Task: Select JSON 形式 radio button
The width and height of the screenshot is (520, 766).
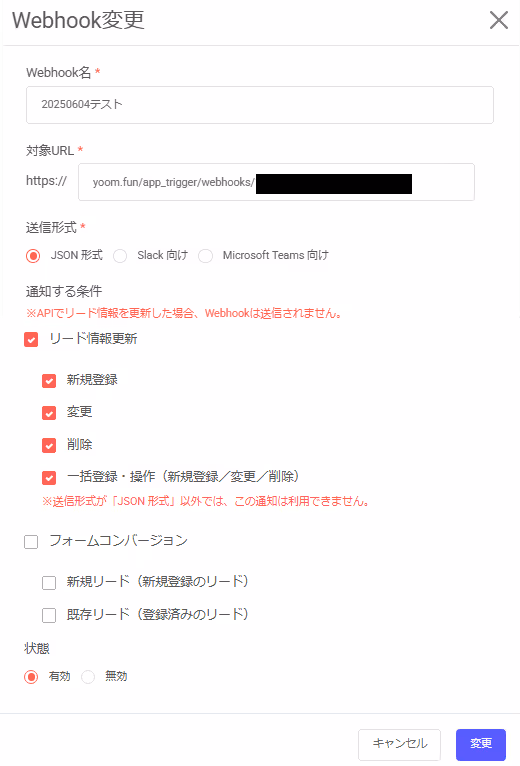Action: 33,256
